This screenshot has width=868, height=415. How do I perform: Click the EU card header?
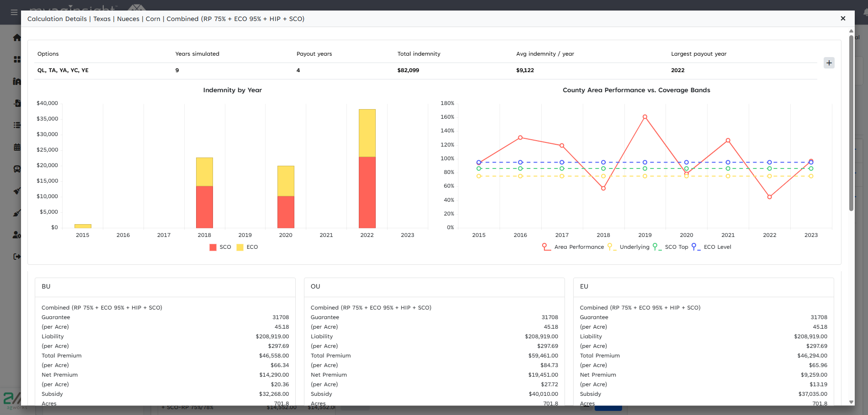tap(703, 287)
